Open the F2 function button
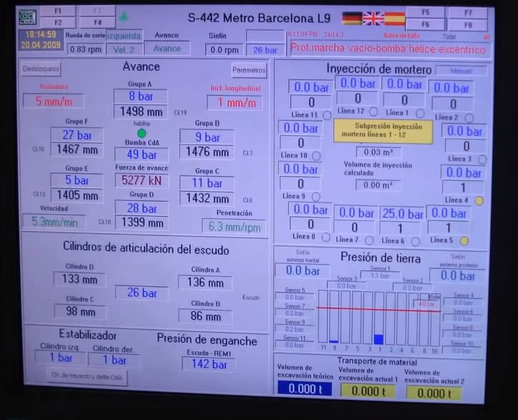This screenshot has height=420, width=518. [x=57, y=22]
